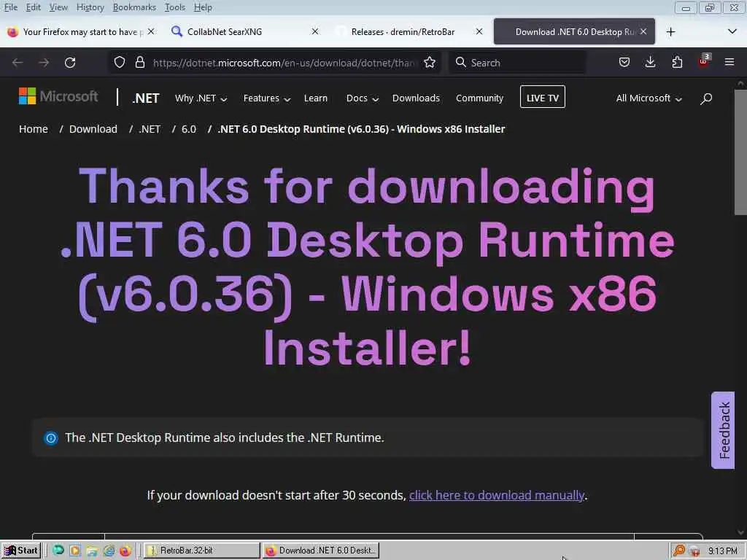Click the Microsoft logo
The height and width of the screenshot is (560, 747).
pos(58,96)
